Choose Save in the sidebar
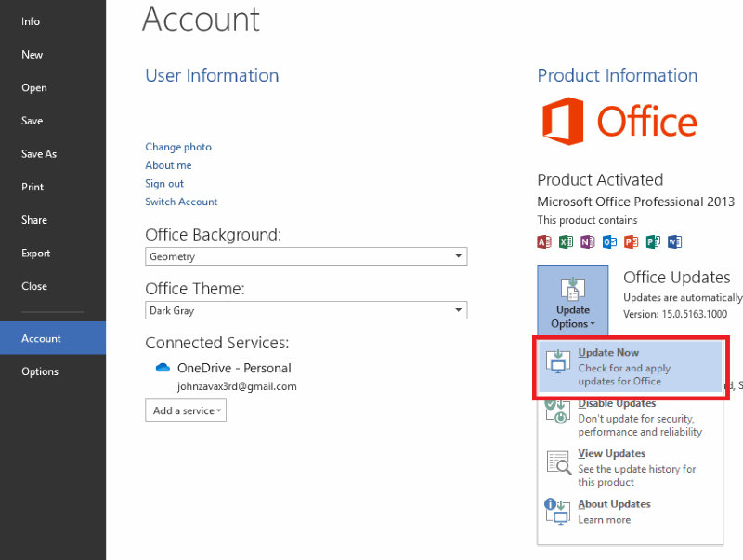This screenshot has width=743, height=560. (x=53, y=121)
